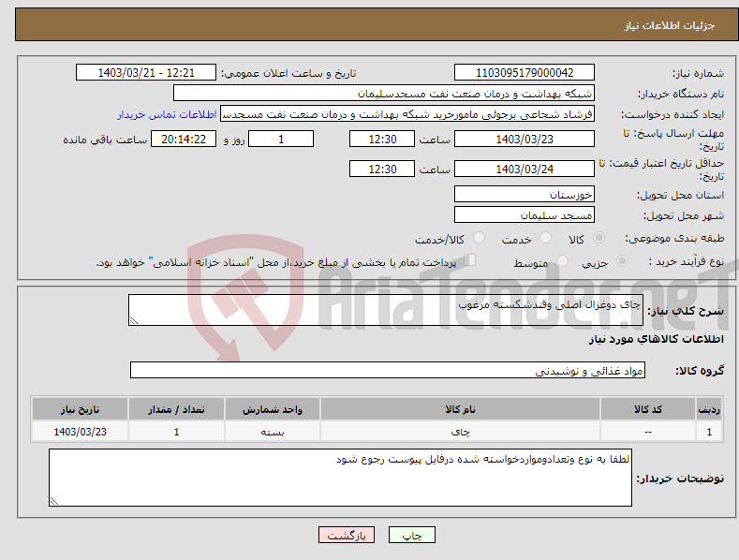The width and height of the screenshot is (739, 560).
Task: Click the resize handle of the buyer notes textarea
Action: 54,501
